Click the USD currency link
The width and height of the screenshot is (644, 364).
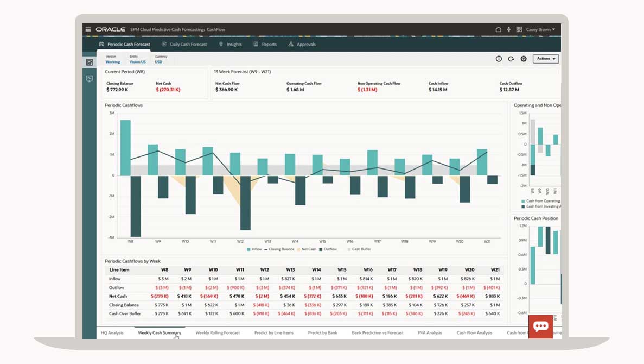pos(158,62)
